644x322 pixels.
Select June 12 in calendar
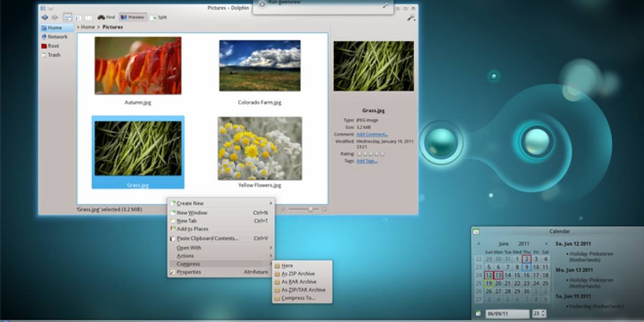488,275
